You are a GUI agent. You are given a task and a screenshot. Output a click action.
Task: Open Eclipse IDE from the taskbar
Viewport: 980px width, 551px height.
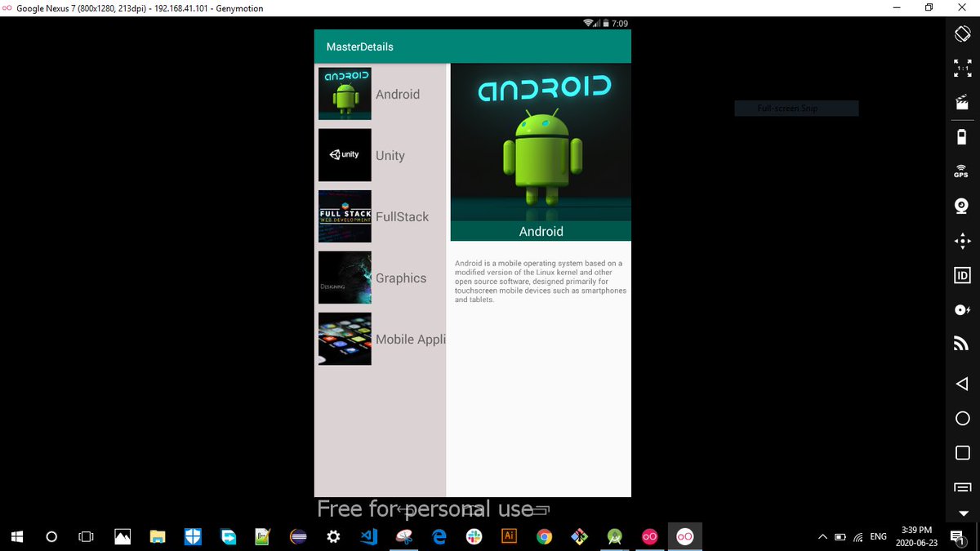298,536
